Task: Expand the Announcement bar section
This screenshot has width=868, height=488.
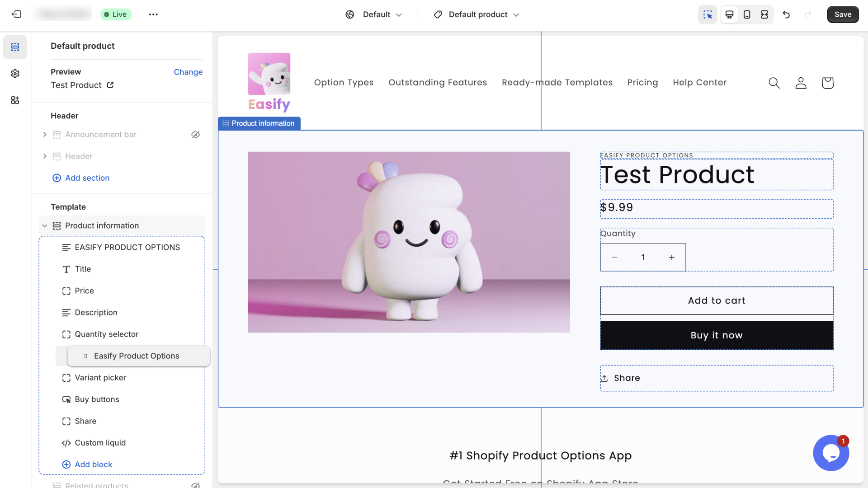Action: tap(45, 135)
